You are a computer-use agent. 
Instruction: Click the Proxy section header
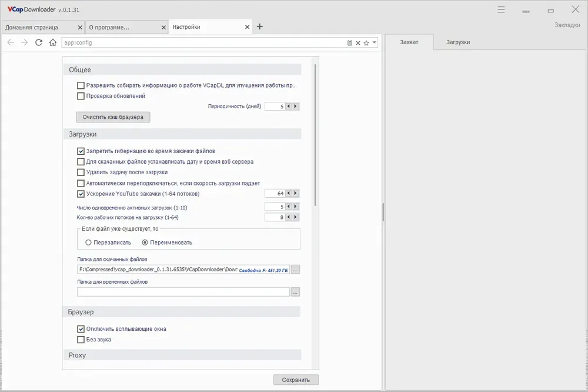click(x=182, y=355)
